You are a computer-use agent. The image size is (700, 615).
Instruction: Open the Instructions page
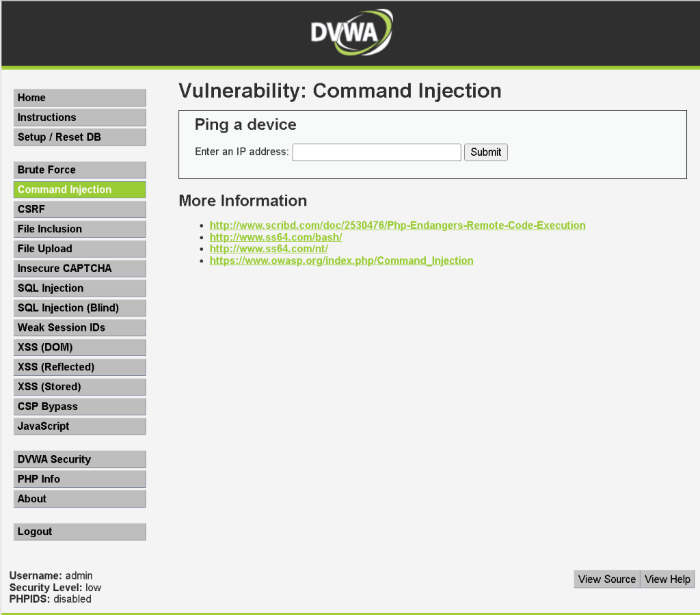coord(79,118)
